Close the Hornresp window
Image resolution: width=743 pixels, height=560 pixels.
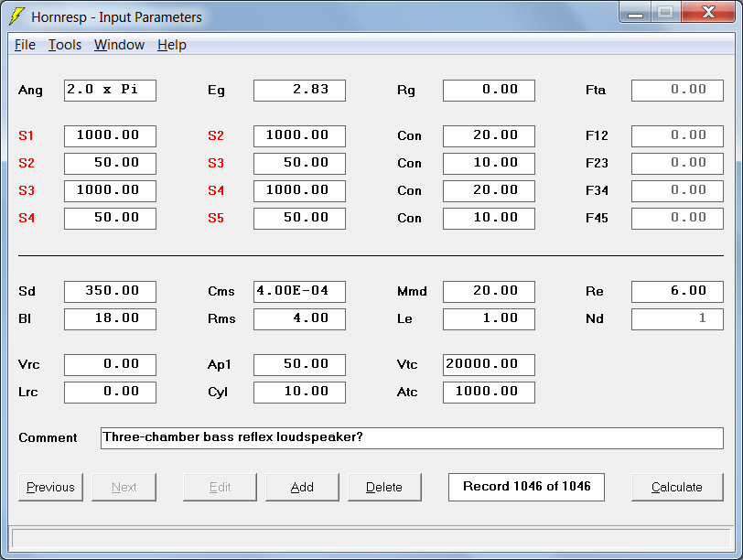[x=708, y=13]
